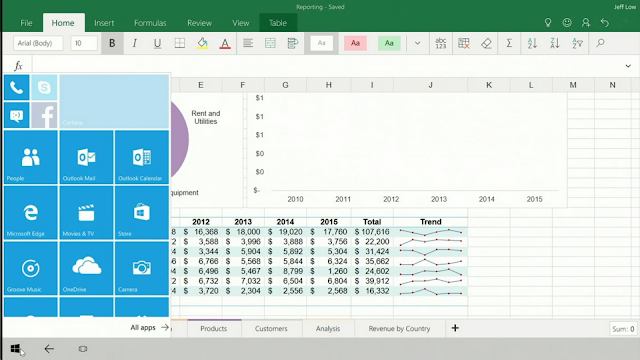Switch to the View tab
640x360 pixels.
point(241,23)
